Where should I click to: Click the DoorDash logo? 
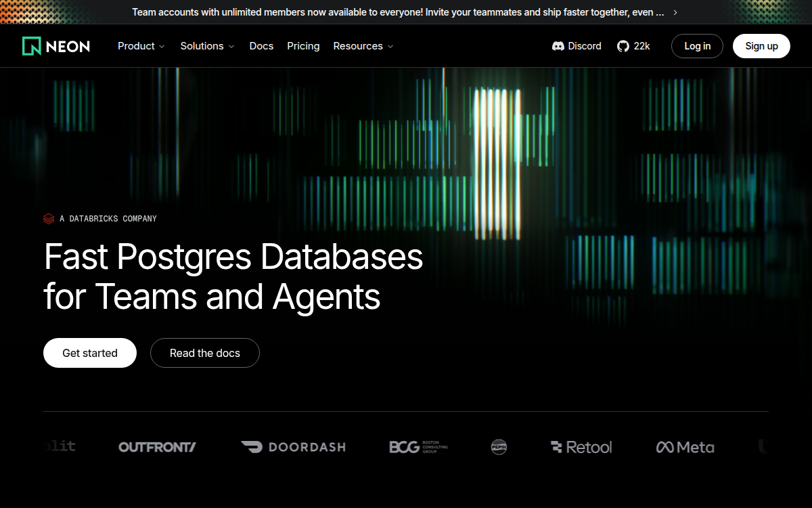click(x=293, y=447)
